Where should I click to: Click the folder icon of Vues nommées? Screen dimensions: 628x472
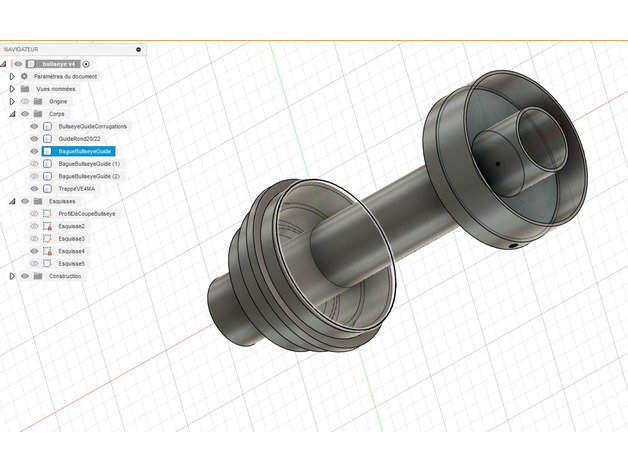click(25, 88)
